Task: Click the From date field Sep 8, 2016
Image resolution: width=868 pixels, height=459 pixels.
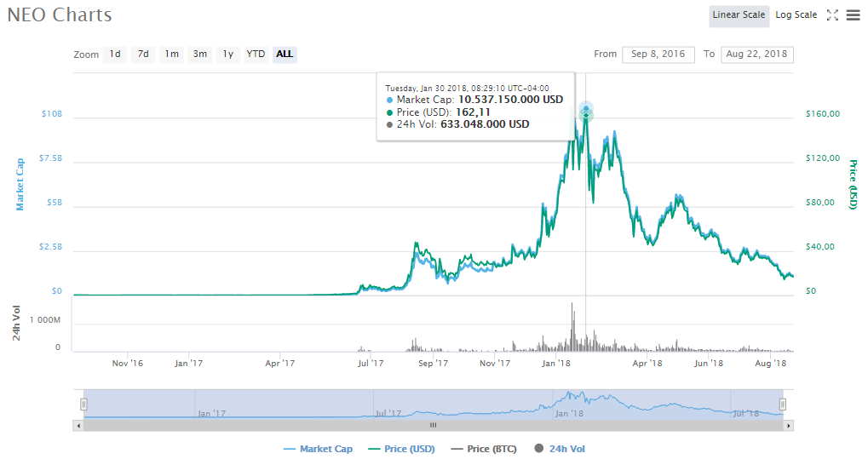Action: [x=658, y=55]
